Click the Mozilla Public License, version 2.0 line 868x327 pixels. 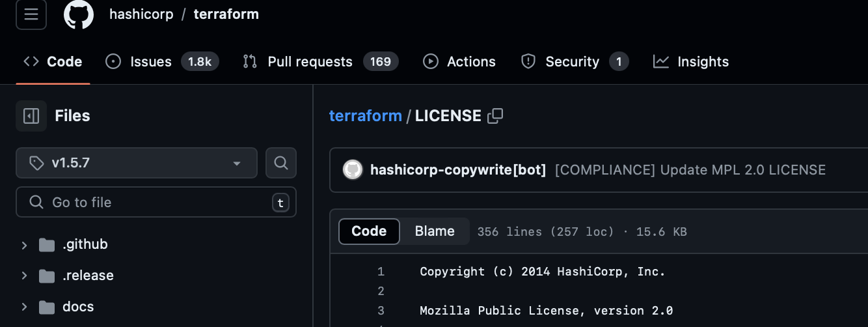coord(547,311)
